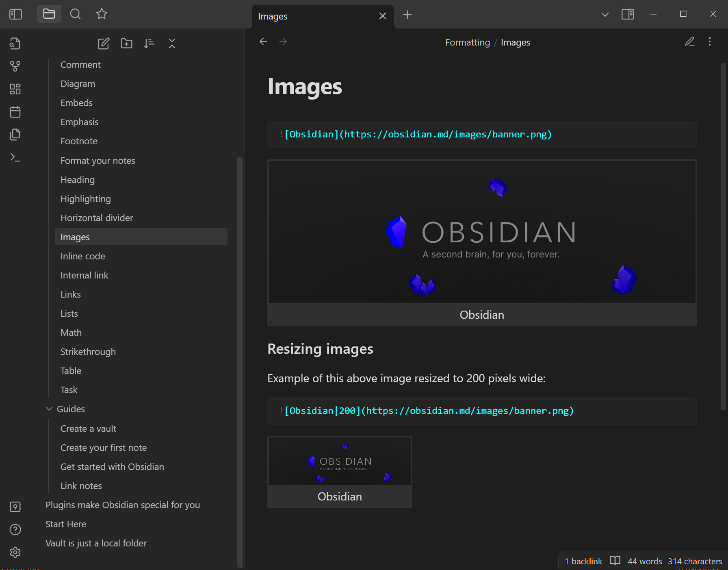Close the Images tab
Image resolution: width=728 pixels, height=570 pixels.
[382, 16]
